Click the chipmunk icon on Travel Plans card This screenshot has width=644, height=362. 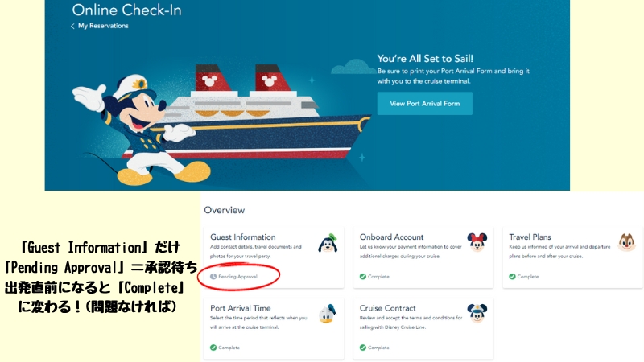[627, 243]
